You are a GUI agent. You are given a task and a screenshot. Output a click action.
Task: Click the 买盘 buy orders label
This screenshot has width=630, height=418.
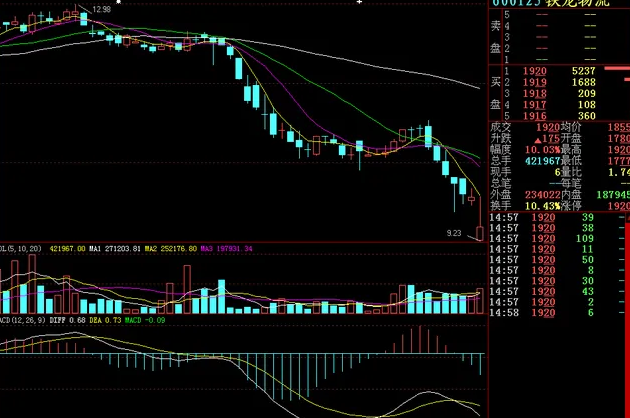click(495, 93)
